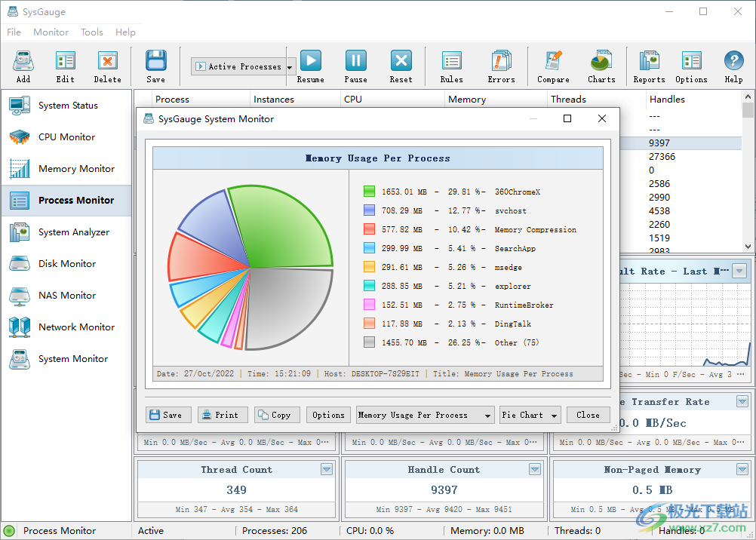Click the green pie chart slice

pyautogui.click(x=284, y=226)
